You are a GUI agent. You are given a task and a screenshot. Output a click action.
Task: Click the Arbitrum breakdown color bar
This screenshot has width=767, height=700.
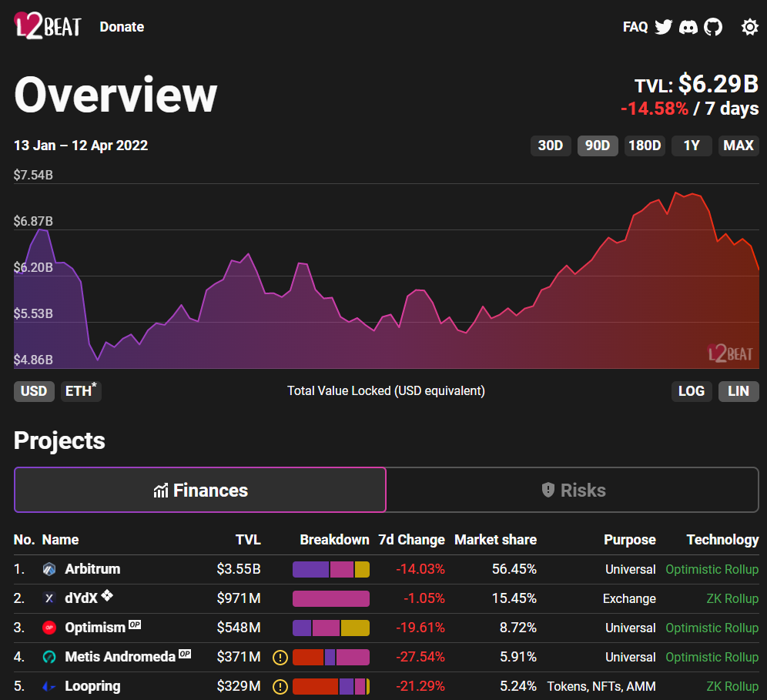point(330,569)
